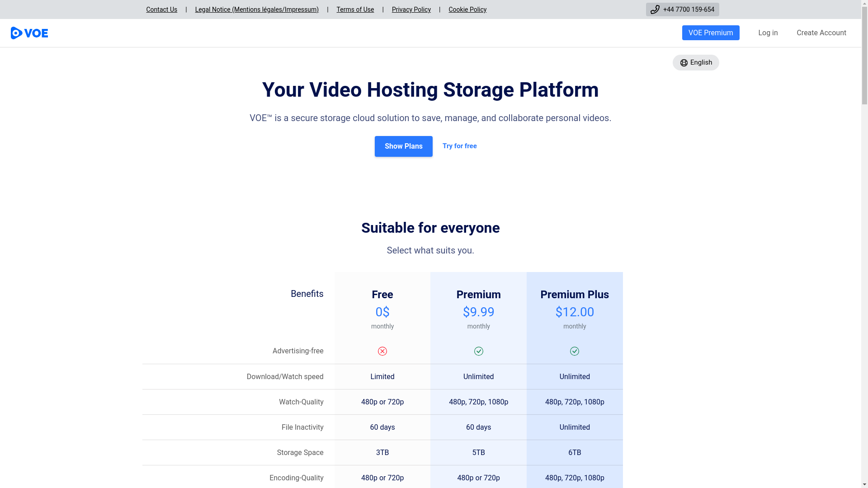Screen dimensions: 868x488
Task: Click the File Inactivity row label
Action: [x=302, y=427]
